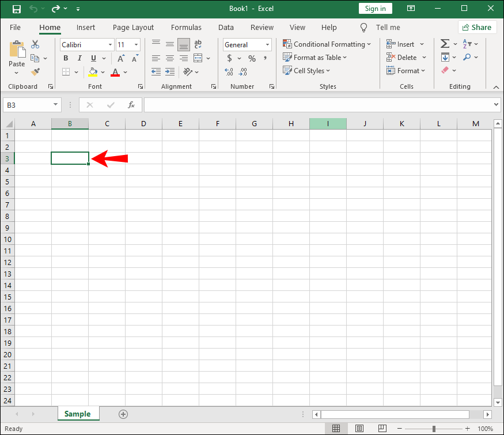Click Wrap Text icon
The width and height of the screenshot is (504, 435).
pyautogui.click(x=198, y=44)
